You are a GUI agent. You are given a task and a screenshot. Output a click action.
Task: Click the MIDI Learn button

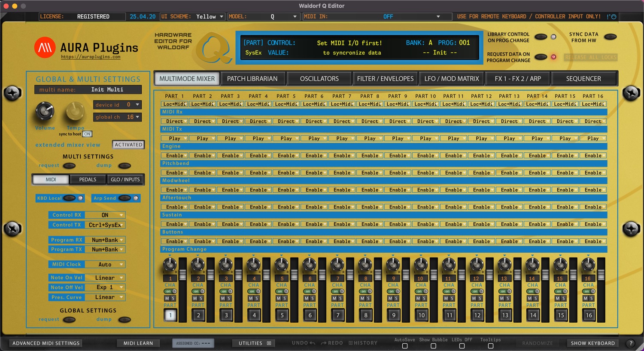point(138,343)
